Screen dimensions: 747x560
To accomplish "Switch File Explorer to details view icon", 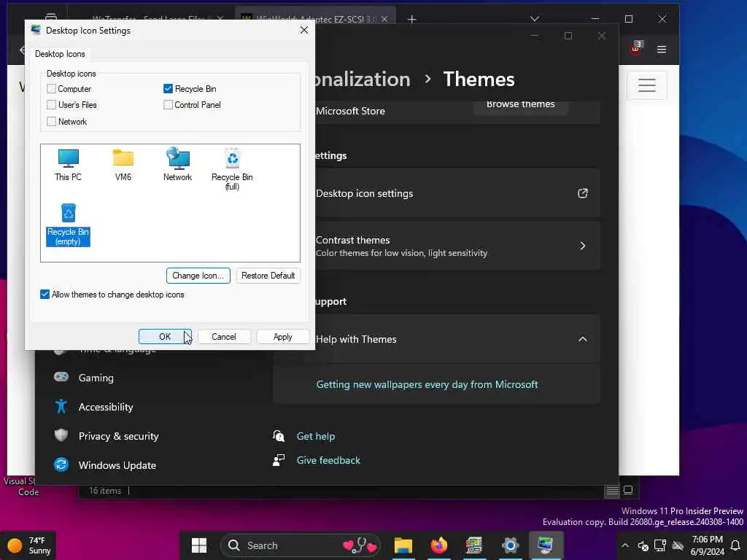I will click(612, 491).
